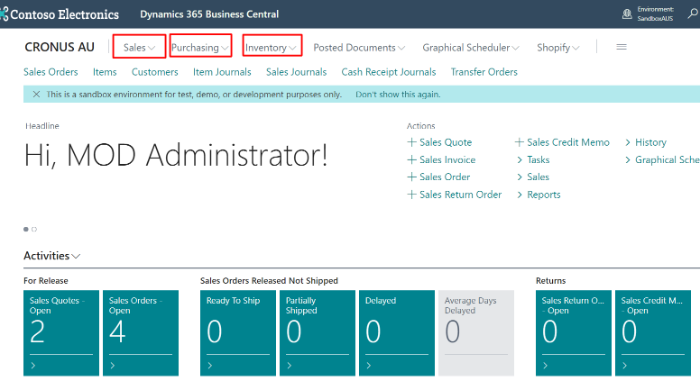The image size is (700, 390).
Task: Click the plus icon beside Sales Credit Memo
Action: tap(519, 142)
